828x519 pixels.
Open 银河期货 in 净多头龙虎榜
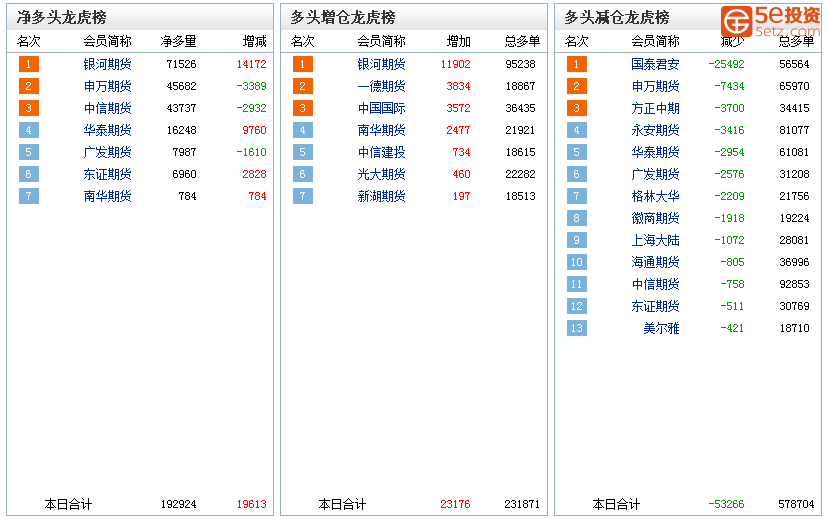point(107,64)
